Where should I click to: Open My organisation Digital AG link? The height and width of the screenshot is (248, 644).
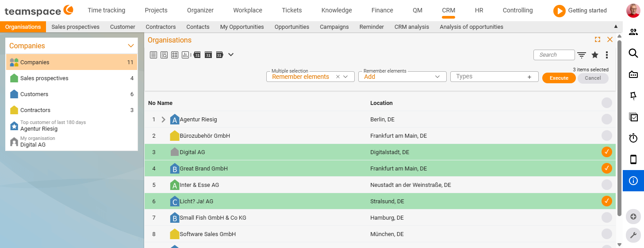[33, 145]
